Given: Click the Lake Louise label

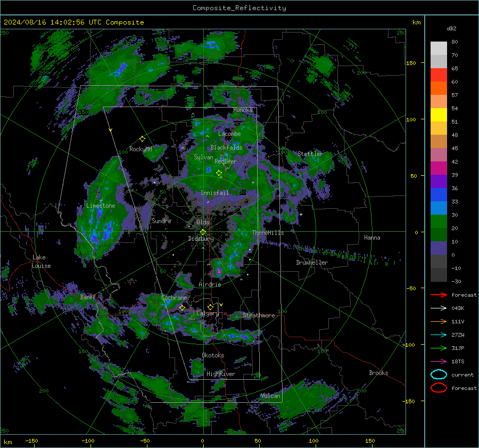Looking at the screenshot, I should [x=41, y=262].
